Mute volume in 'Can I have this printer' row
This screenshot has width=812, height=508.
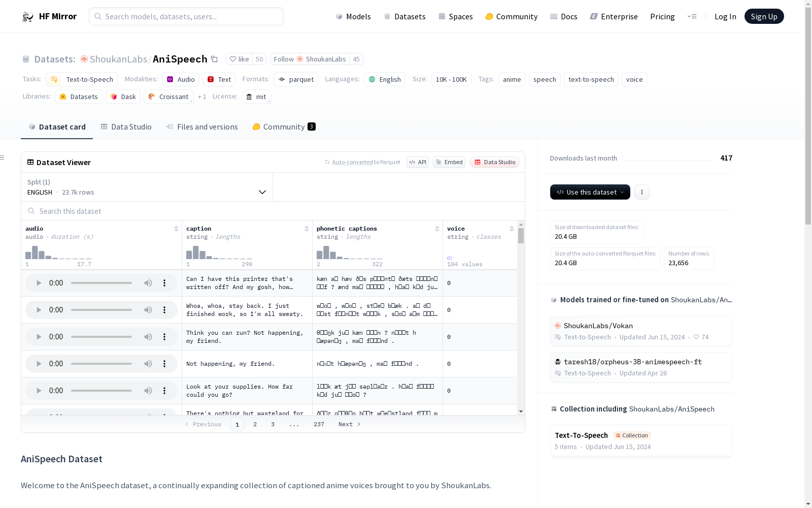point(148,283)
